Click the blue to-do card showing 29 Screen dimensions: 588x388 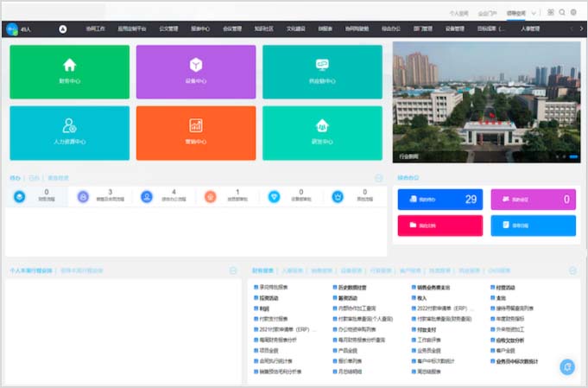point(439,200)
